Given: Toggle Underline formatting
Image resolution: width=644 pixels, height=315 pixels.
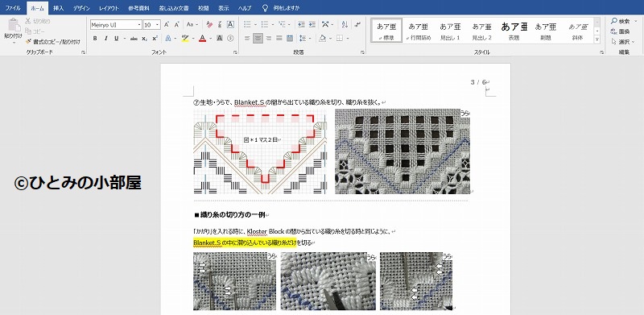Looking at the screenshot, I should coord(116,38).
